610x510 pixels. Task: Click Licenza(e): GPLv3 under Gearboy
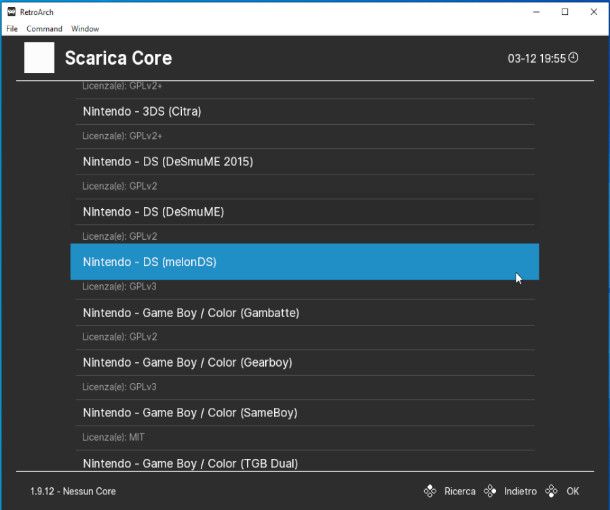pos(119,387)
